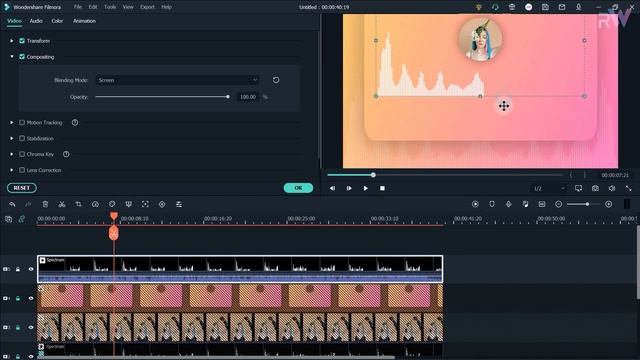Click the Zoom In plus icon

pyautogui.click(x=609, y=204)
